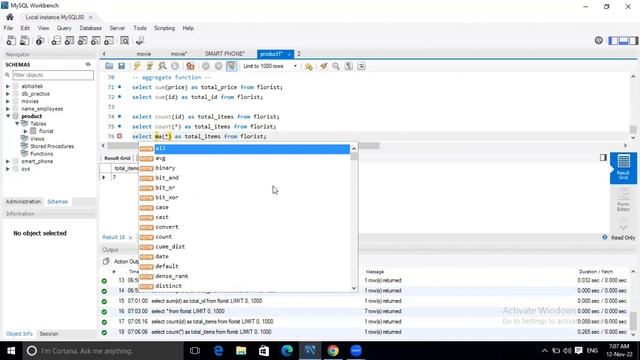Screen dimensions: 640x360
Task: Click the rollback transaction icon
Action: (218, 66)
